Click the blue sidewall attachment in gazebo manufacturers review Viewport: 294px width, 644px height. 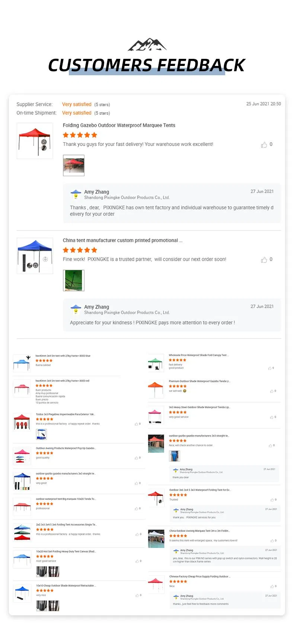(x=175, y=456)
